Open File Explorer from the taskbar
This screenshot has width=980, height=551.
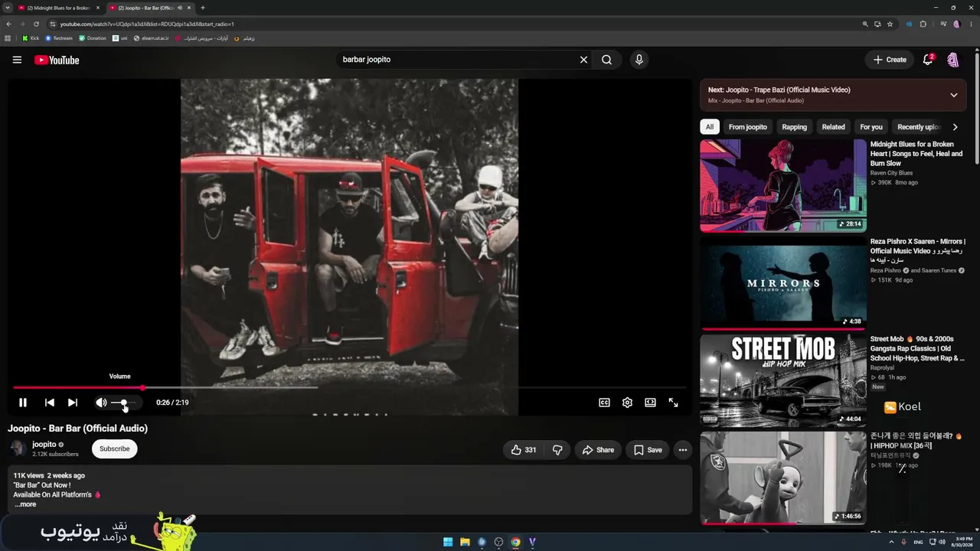(x=465, y=543)
